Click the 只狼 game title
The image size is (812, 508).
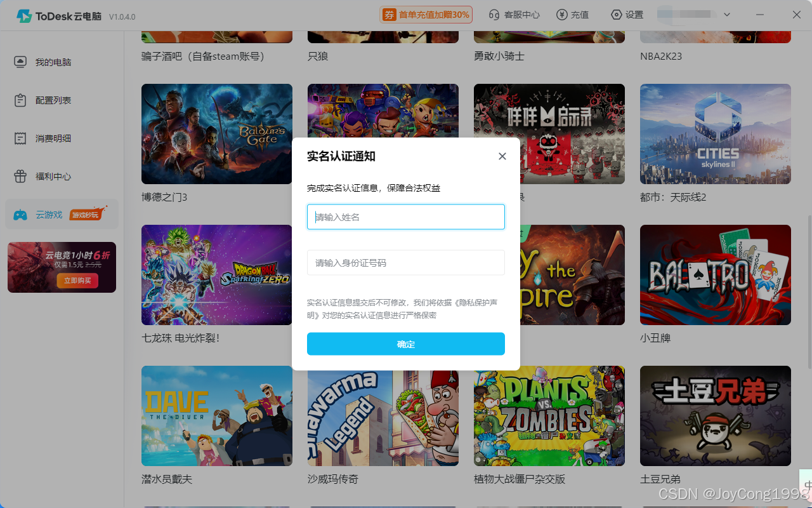point(318,57)
